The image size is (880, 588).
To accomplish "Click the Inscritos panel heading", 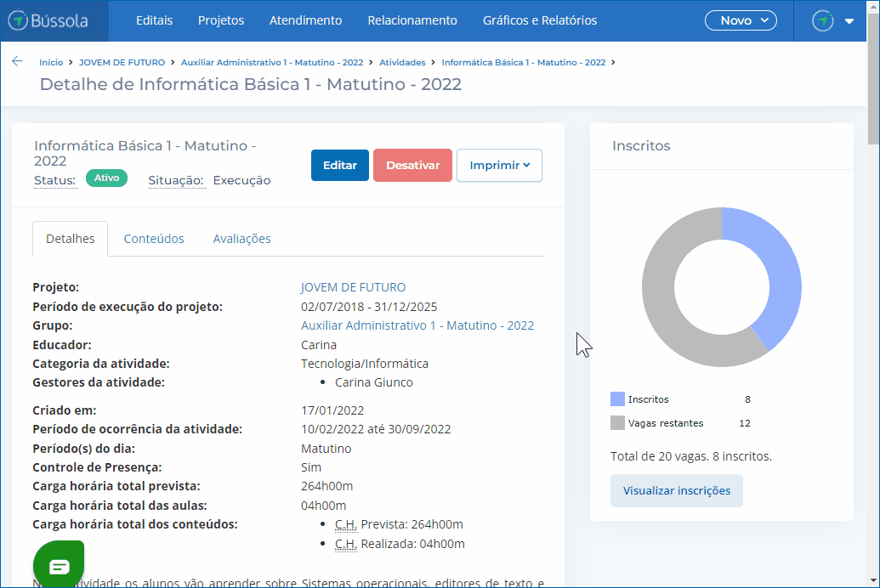I will coord(641,146).
